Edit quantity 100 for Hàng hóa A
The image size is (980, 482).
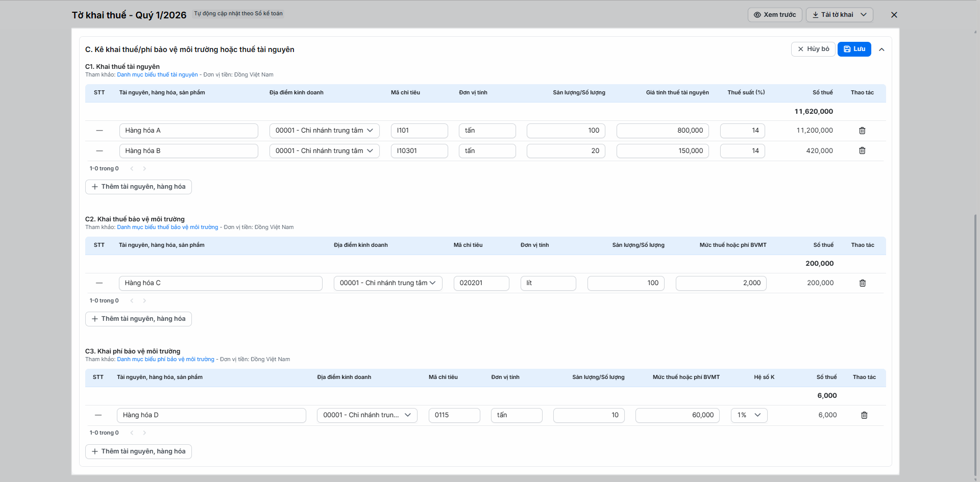click(566, 131)
